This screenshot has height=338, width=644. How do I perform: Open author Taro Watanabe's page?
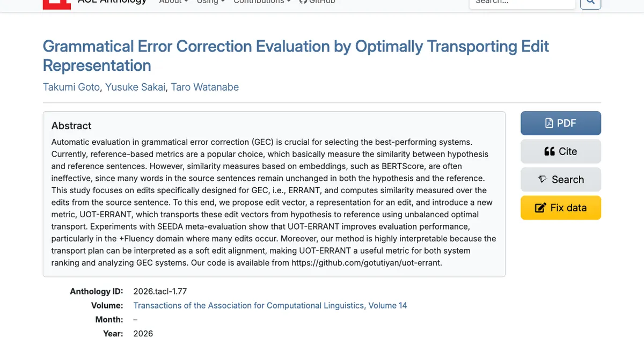click(x=205, y=87)
